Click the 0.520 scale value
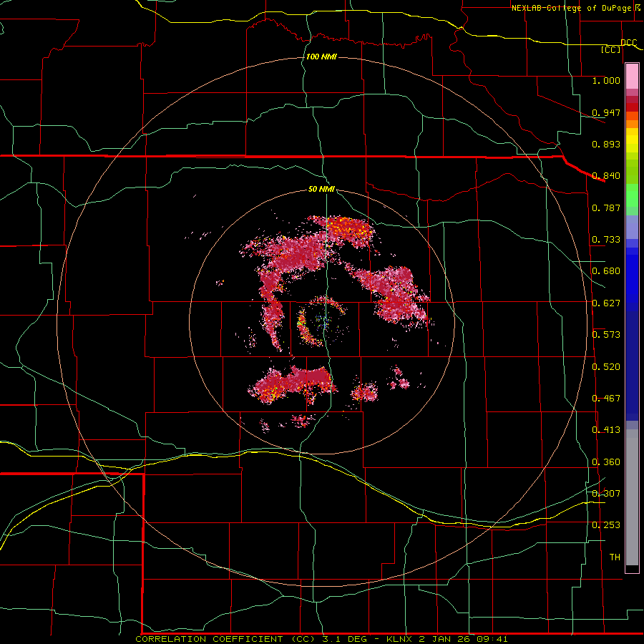 pos(606,367)
